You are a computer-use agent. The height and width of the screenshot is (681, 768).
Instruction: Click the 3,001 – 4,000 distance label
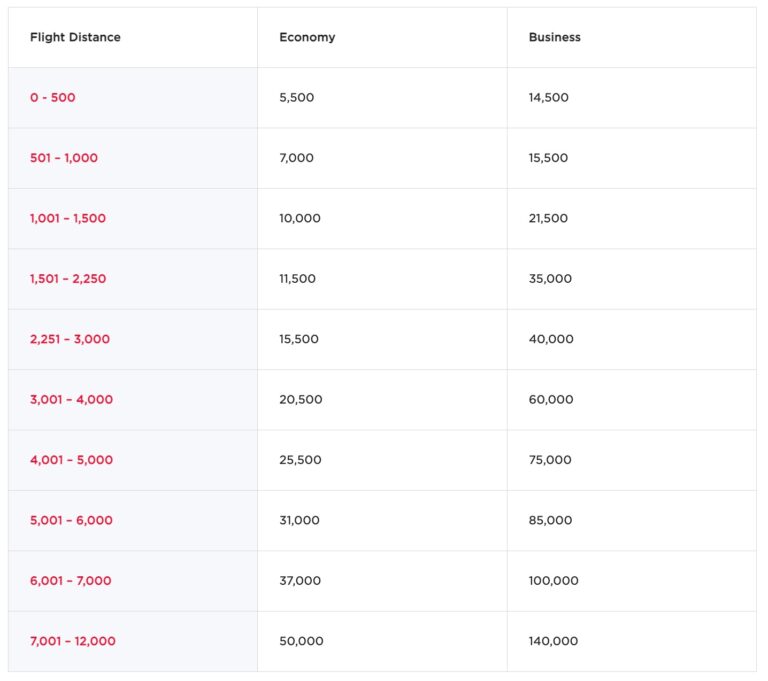coord(71,400)
